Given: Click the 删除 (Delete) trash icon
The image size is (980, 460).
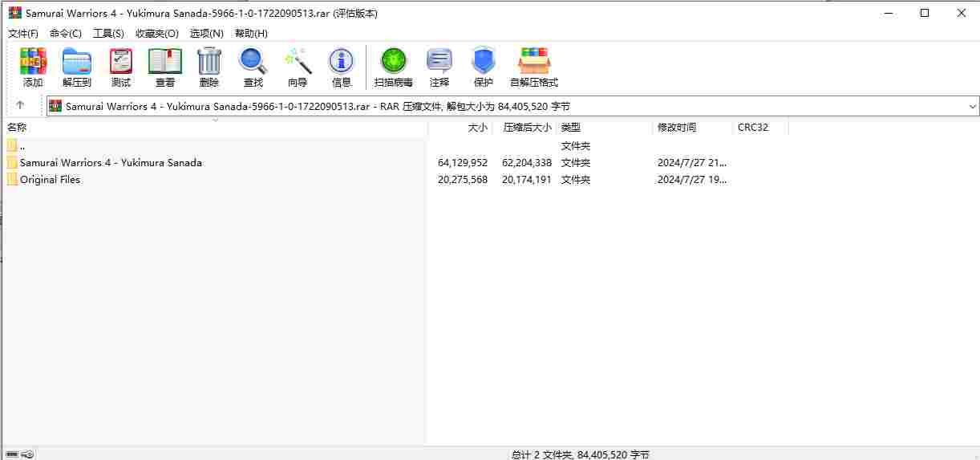Looking at the screenshot, I should (x=209, y=67).
